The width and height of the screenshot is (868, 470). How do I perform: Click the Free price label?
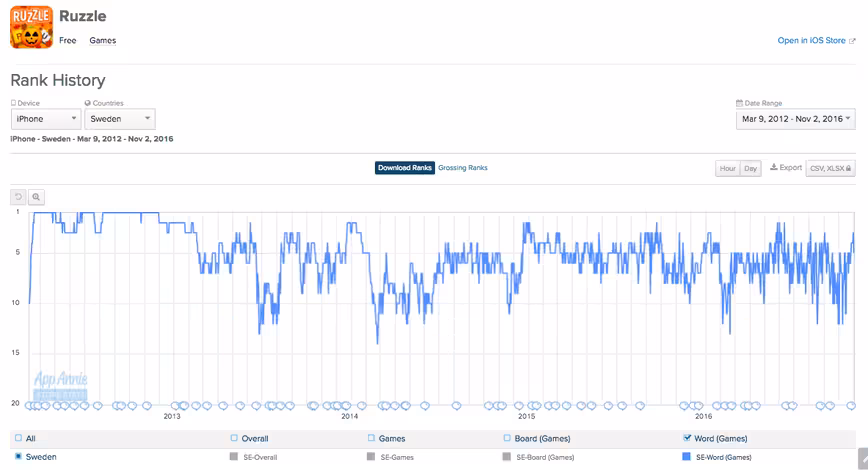pyautogui.click(x=68, y=40)
